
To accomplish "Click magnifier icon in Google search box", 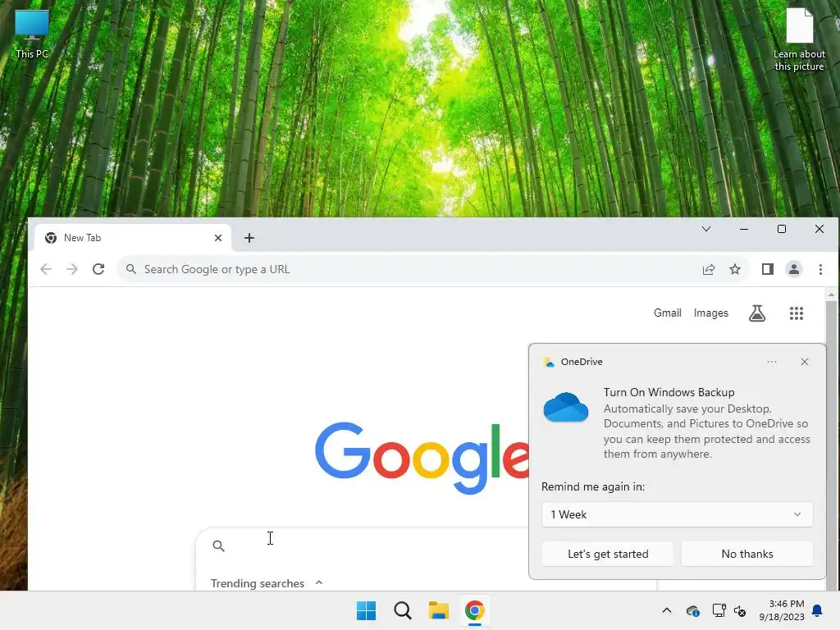I will [218, 546].
